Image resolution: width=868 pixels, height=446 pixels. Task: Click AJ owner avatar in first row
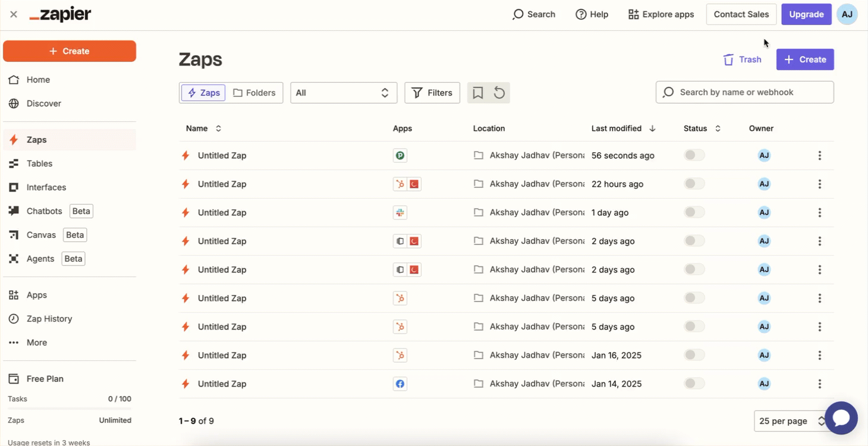pos(765,155)
